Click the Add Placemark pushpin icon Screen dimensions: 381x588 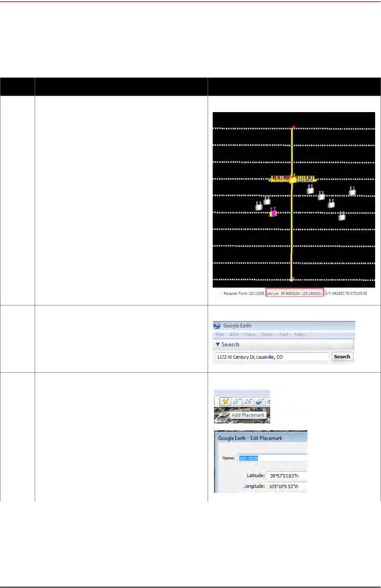(x=225, y=401)
